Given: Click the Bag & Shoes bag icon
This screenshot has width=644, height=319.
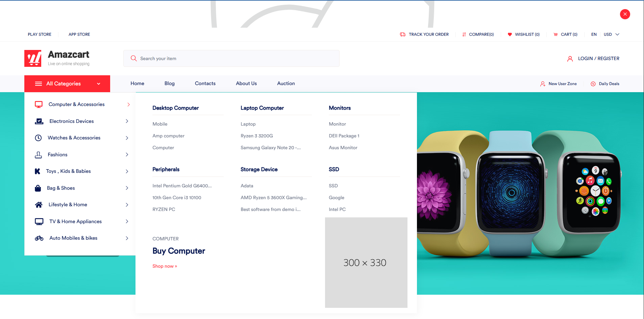Looking at the screenshot, I should [38, 188].
